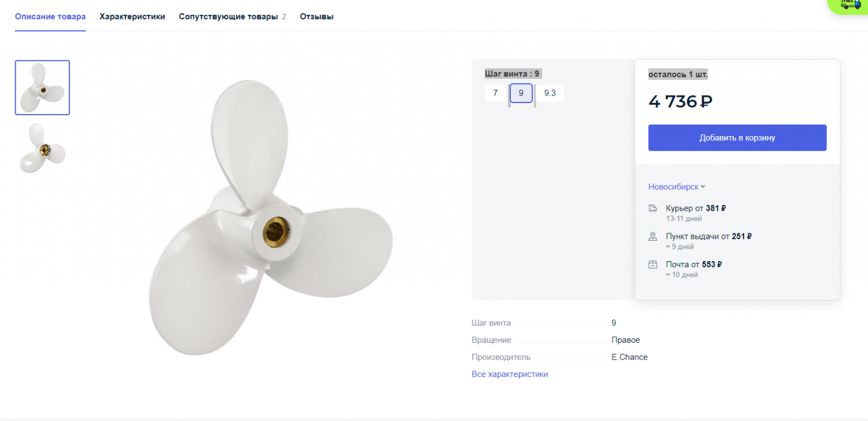Click the Курьер от 381 ₽ delivery option

696,208
